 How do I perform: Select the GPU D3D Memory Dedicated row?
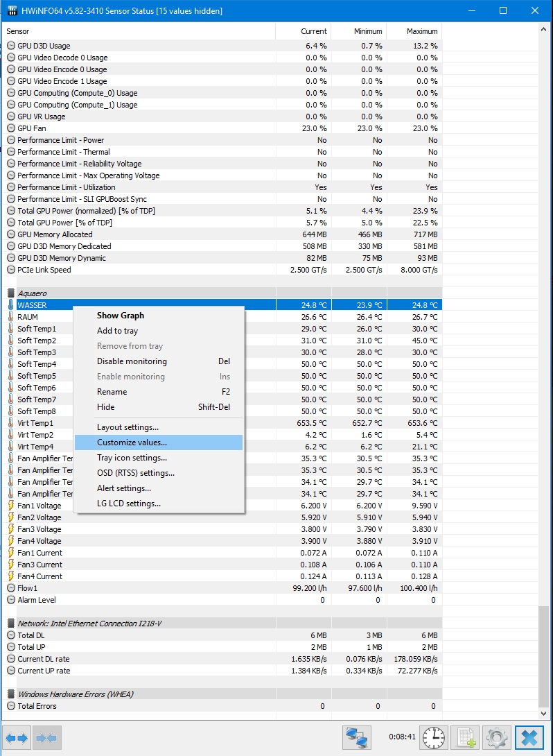tap(222, 246)
